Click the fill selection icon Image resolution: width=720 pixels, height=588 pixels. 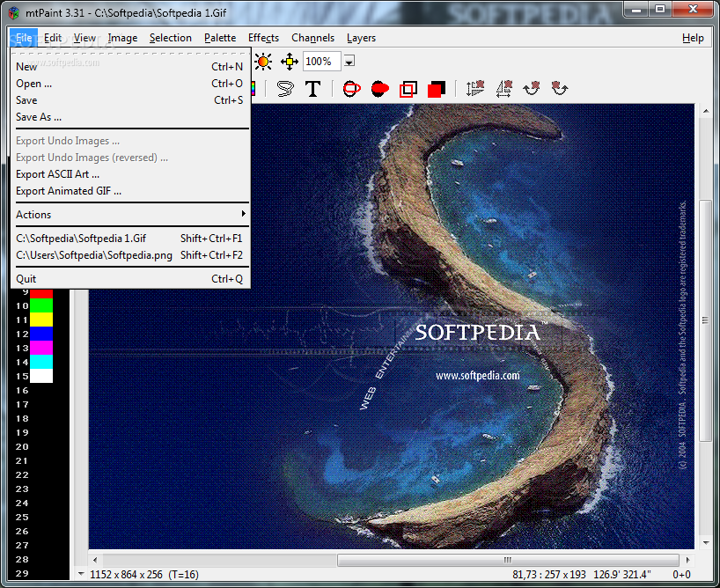pos(437,89)
